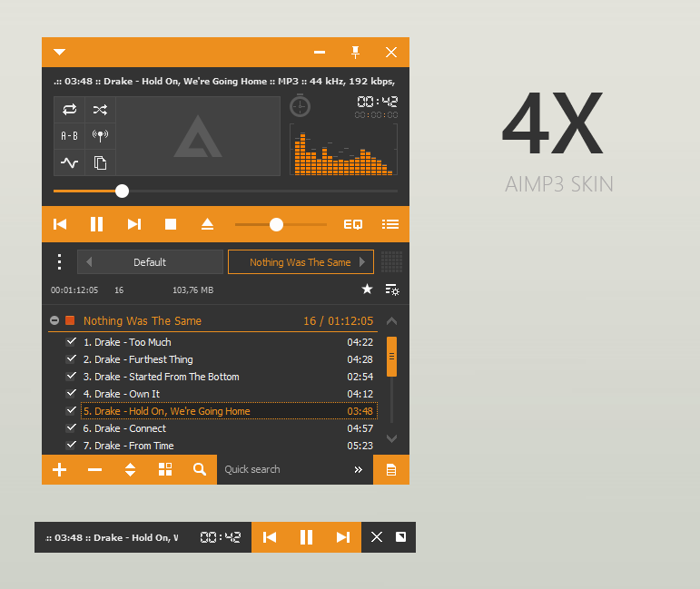
Task: Uncheck track 6 Connect
Action: (71, 428)
